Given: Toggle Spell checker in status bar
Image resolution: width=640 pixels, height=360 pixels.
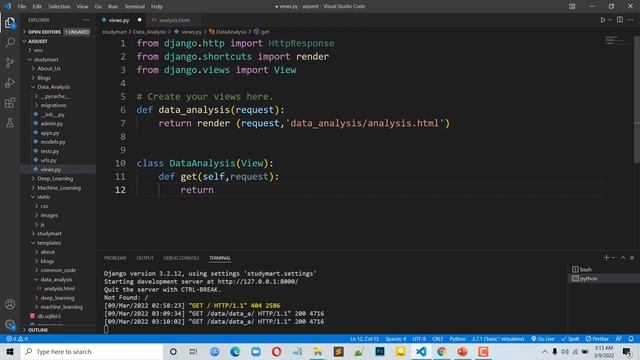Looking at the screenshot, I should click(x=570, y=339).
